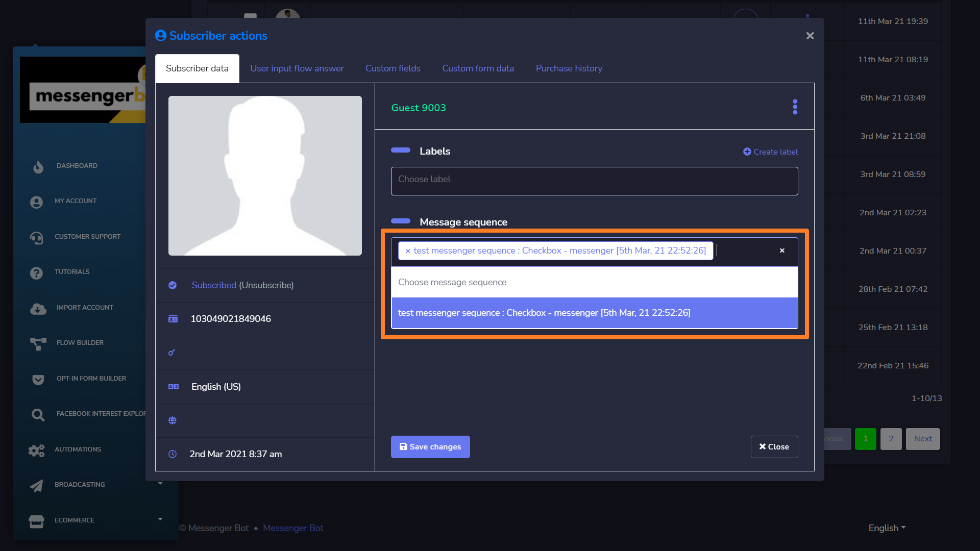Click the messenger bot logo in sidebar

tap(83, 90)
